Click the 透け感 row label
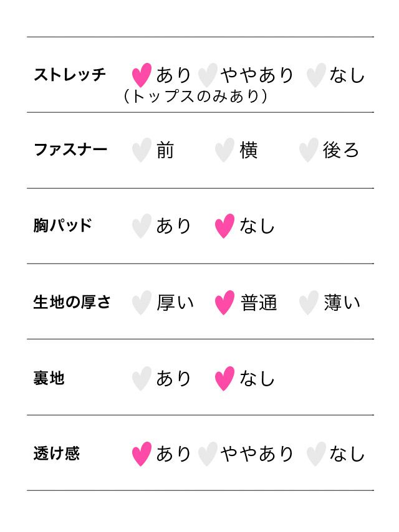Screen dimensions: 399x532 56,454
